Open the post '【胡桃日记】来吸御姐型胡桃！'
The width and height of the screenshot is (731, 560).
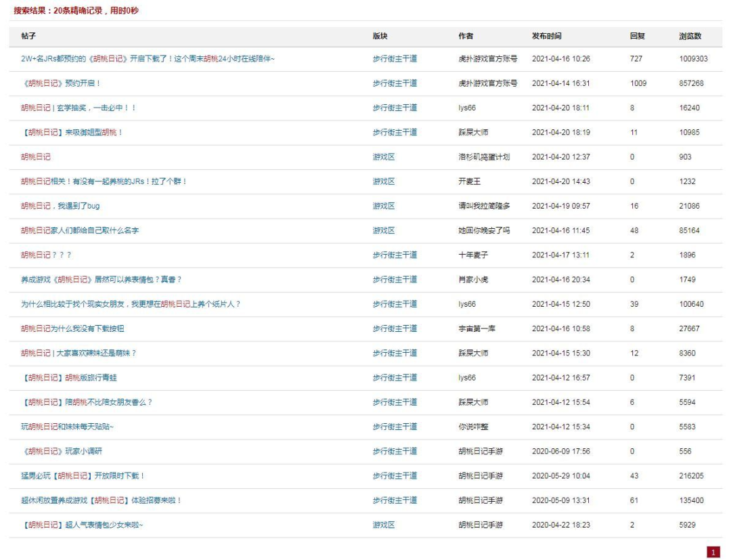[x=72, y=133]
